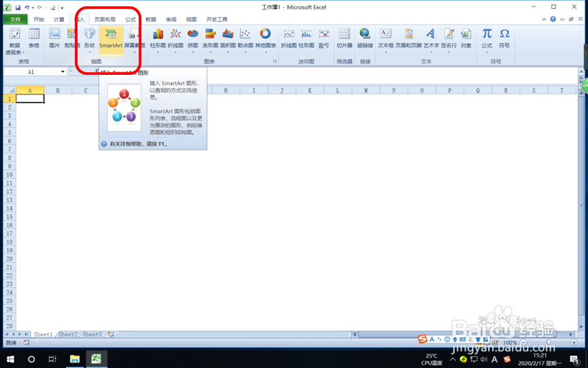The image size is (588, 368).
Task: Switch to the Sheet3 worksheet tab
Action: click(92, 334)
